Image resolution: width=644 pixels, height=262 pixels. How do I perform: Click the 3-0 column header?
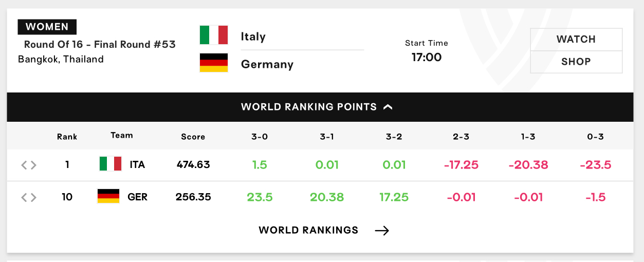[x=260, y=137]
